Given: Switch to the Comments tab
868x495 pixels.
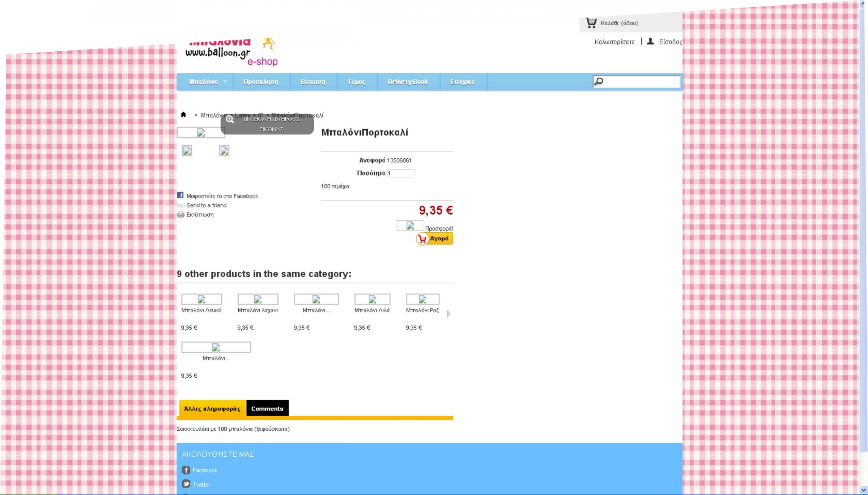Looking at the screenshot, I should pos(267,408).
